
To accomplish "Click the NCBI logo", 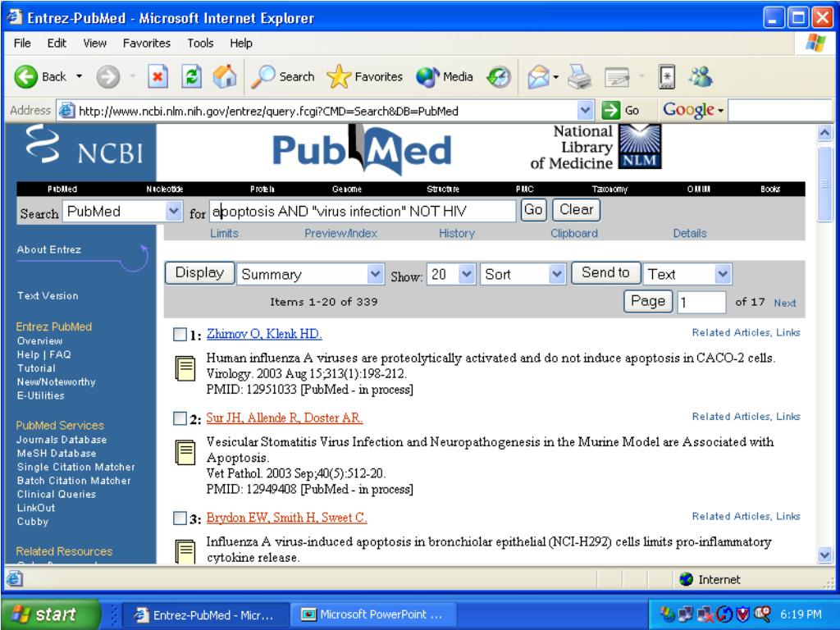I will (x=85, y=146).
